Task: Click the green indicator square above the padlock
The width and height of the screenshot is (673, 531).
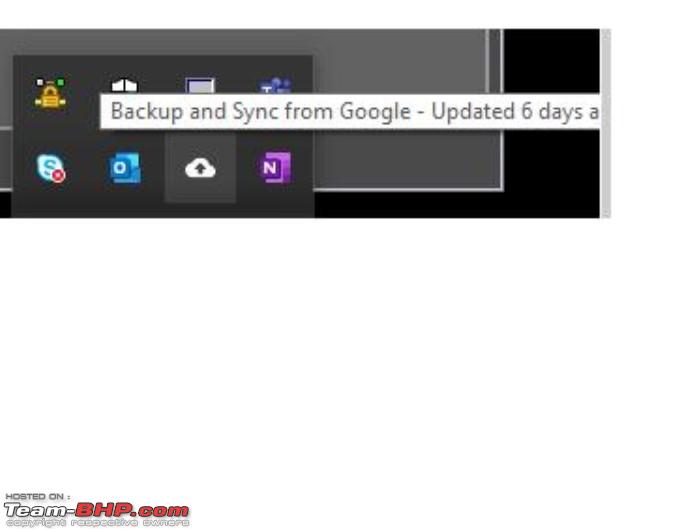Action: (61, 82)
